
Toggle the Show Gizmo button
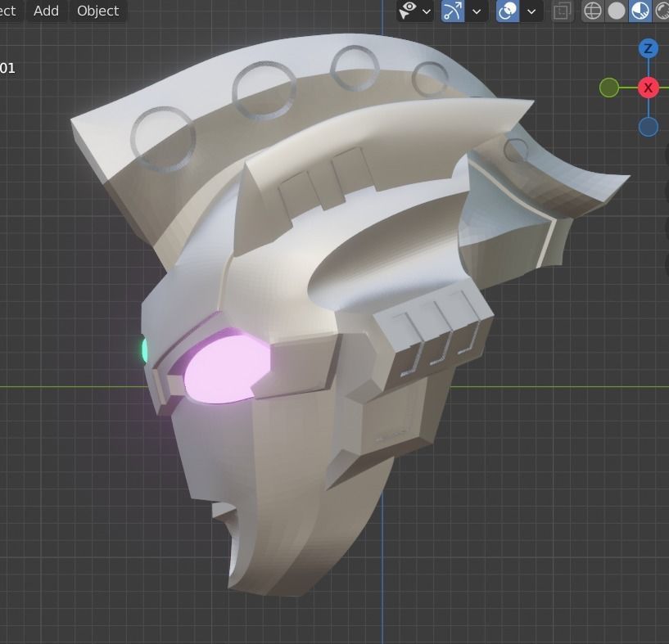(x=452, y=11)
